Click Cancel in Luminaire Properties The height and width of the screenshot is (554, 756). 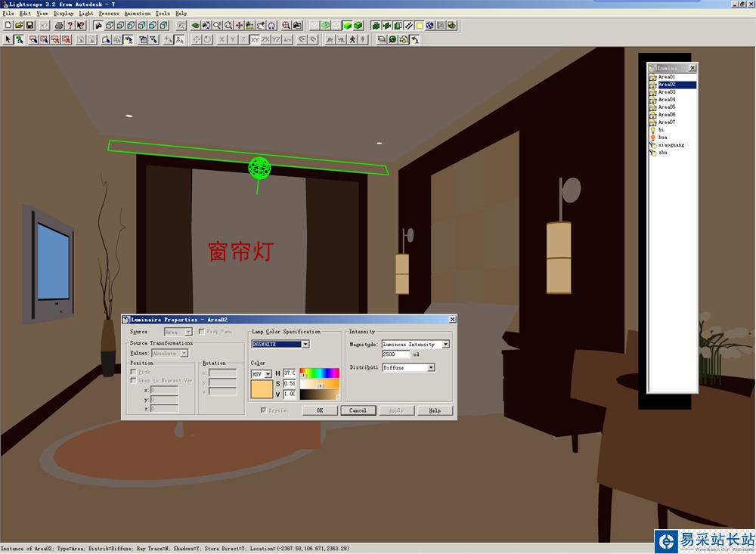(x=358, y=410)
